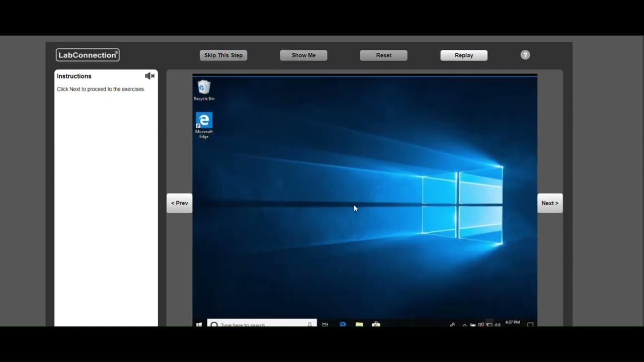Screen dimensions: 644x362
Task: Mute the instructions audio speaker icon
Action: (149, 76)
